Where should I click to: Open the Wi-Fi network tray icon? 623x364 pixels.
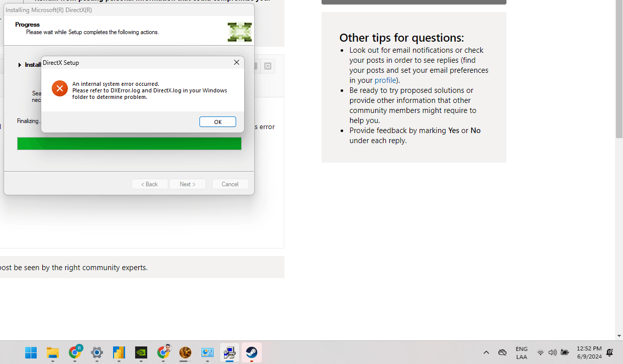541,353
